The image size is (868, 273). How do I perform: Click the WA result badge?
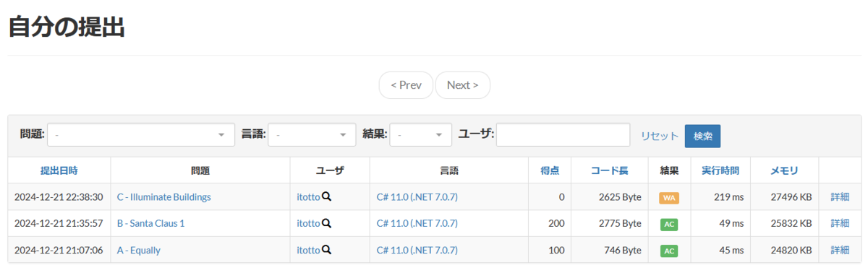pos(669,197)
